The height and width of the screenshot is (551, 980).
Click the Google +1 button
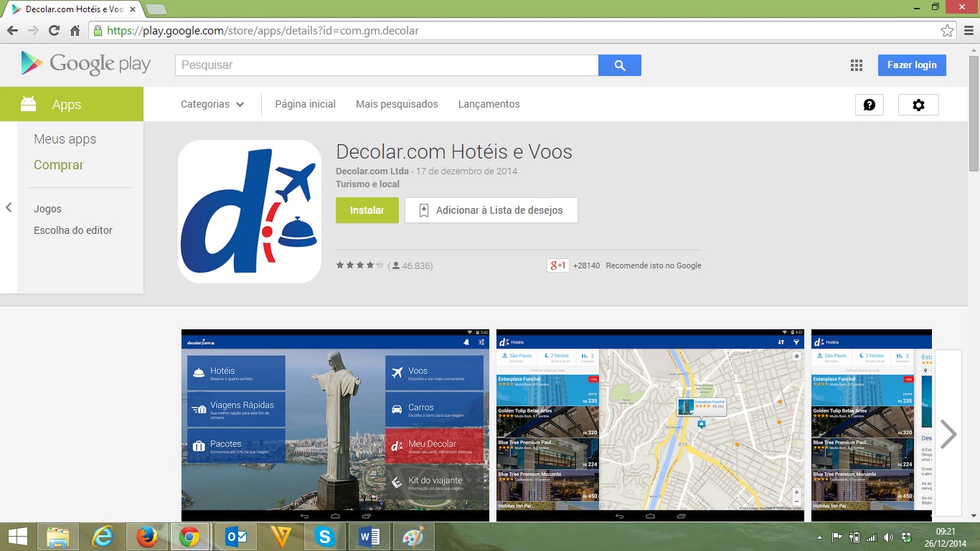click(557, 265)
